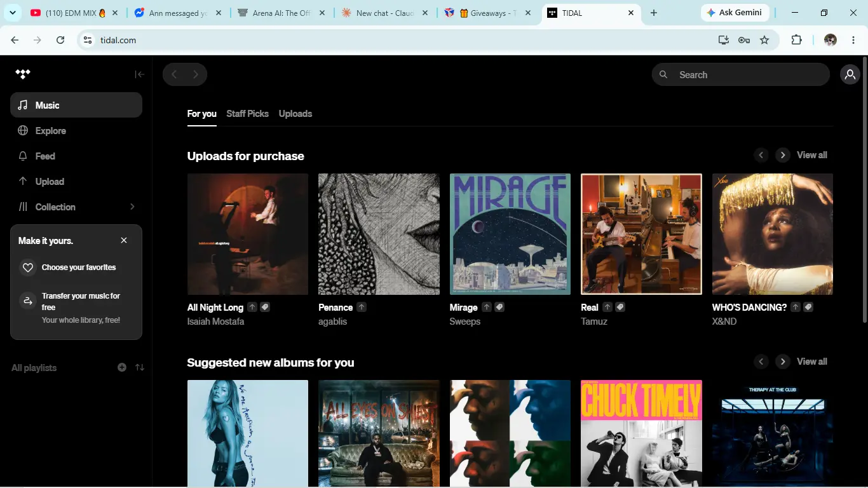868x488 pixels.
Task: Switch to the Staff Picks tab
Action: (x=247, y=114)
